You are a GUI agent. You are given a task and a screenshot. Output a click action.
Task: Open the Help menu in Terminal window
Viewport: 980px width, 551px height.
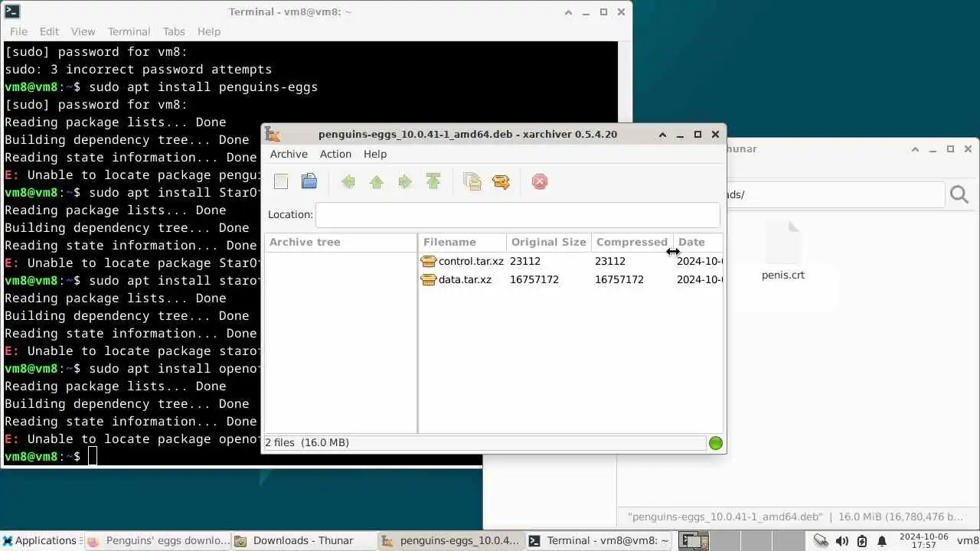pos(209,31)
